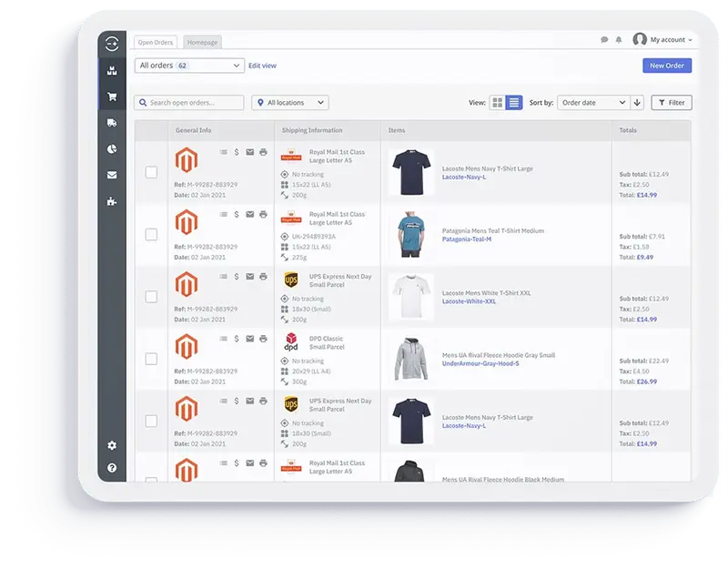Switch to list view
Viewport: 728px width, 570px height.
[x=514, y=103]
